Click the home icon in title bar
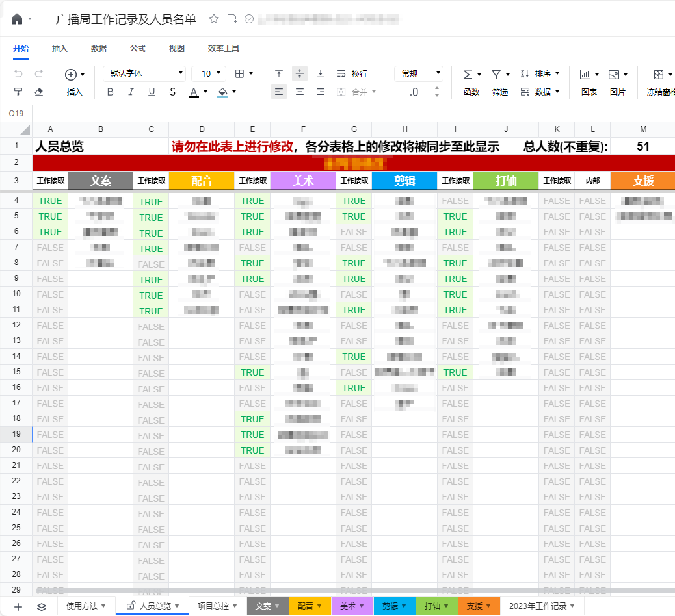The width and height of the screenshot is (675, 616). 17,19
